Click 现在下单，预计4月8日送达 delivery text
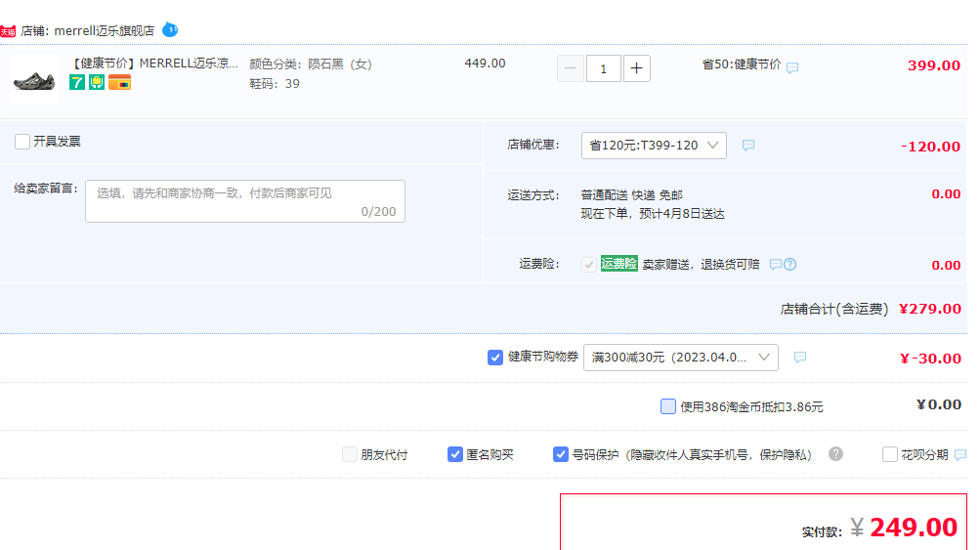Image resolution: width=980 pixels, height=550 pixels. (653, 214)
